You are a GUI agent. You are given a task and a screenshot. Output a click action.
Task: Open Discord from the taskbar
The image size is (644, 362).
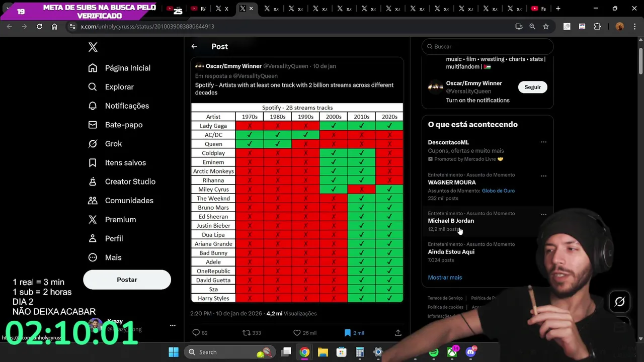click(x=471, y=352)
